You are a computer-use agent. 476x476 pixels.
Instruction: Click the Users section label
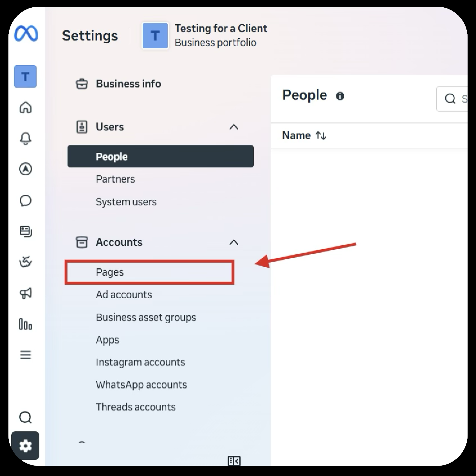click(110, 127)
